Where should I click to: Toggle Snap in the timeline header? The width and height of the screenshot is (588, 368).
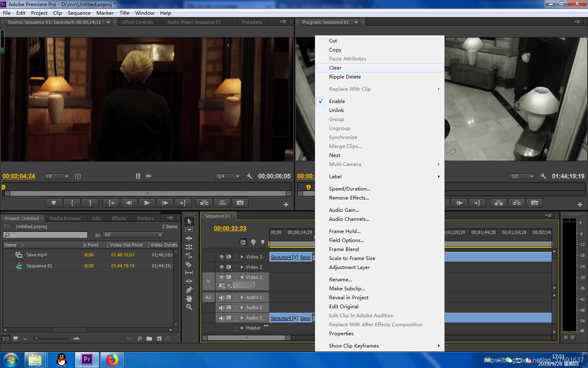click(243, 242)
